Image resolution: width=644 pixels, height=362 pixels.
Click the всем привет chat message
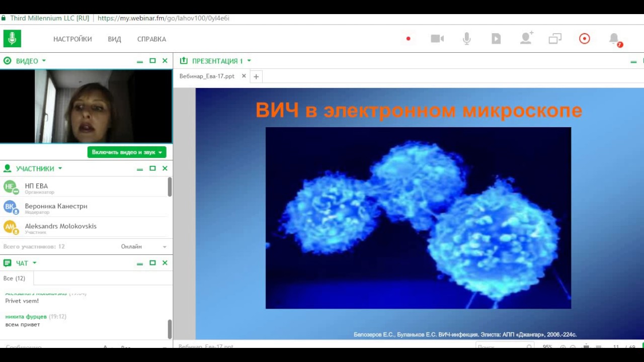click(x=23, y=325)
